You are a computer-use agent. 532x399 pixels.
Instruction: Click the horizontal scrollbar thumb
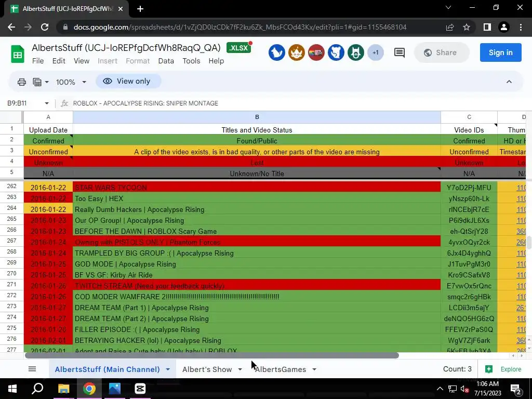coord(212,355)
